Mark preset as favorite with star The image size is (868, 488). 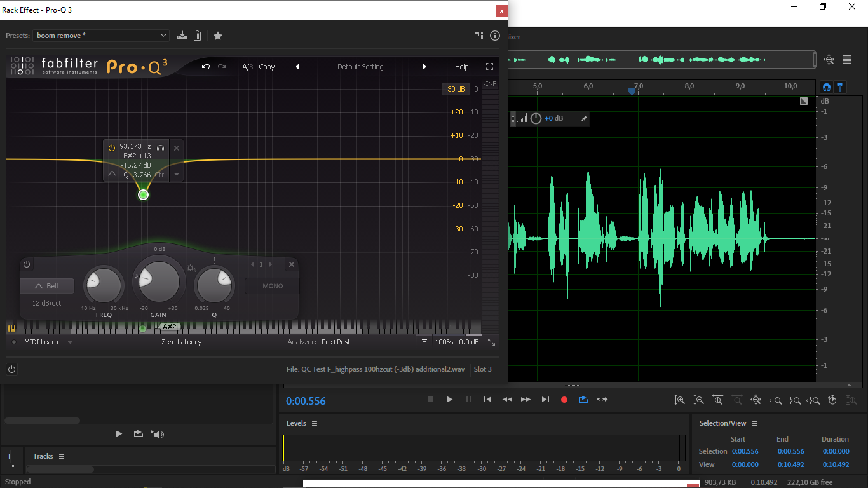click(218, 36)
